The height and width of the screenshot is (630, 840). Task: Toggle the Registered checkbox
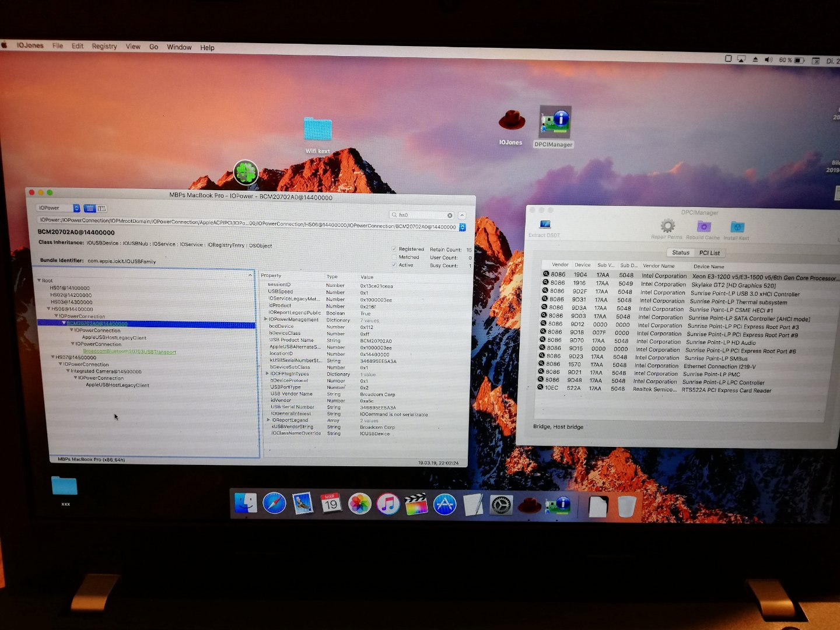point(394,249)
